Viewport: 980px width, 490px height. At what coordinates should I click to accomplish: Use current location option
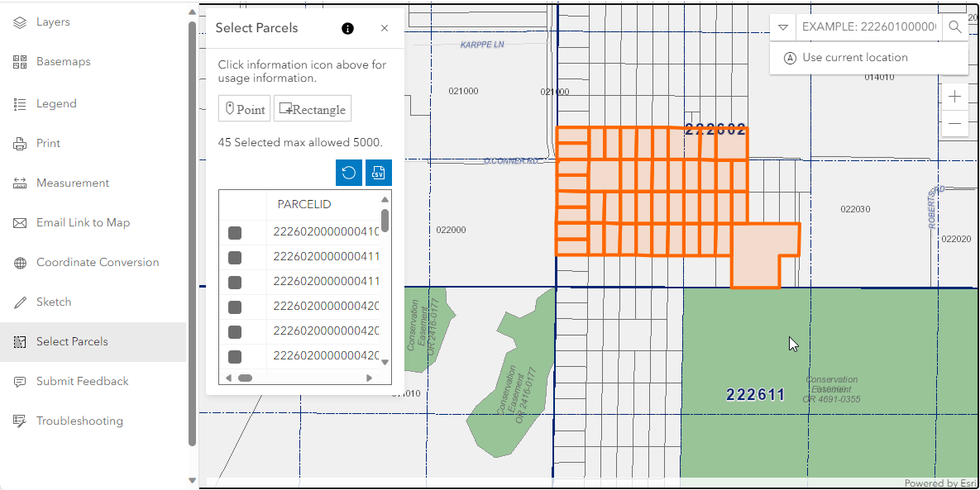(854, 58)
